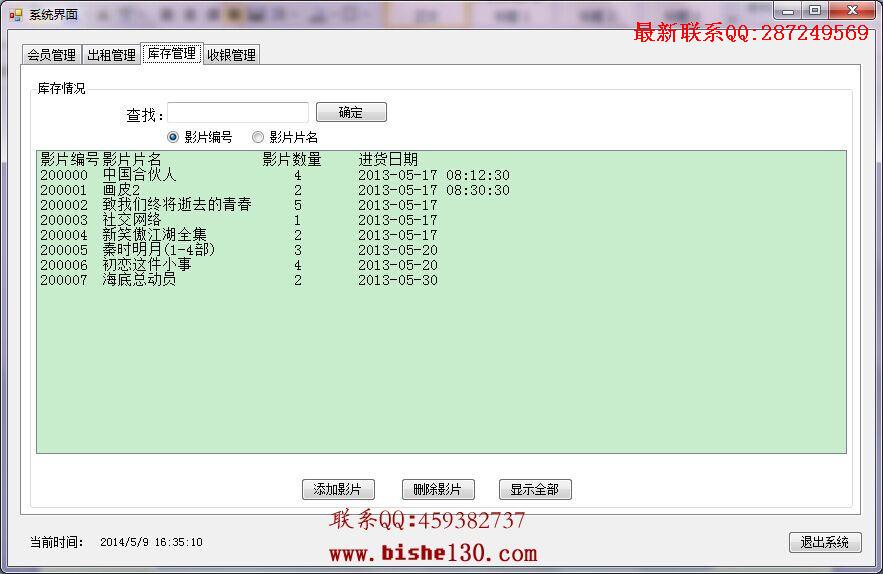883x574 pixels.
Task: Select the 影片片名 radio button
Action: (285, 137)
